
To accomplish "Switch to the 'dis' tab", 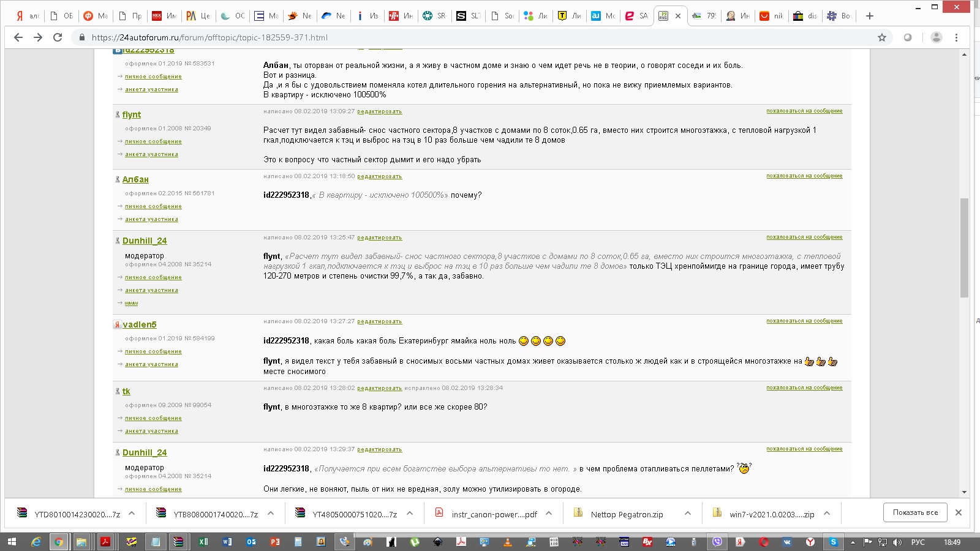I will (805, 16).
